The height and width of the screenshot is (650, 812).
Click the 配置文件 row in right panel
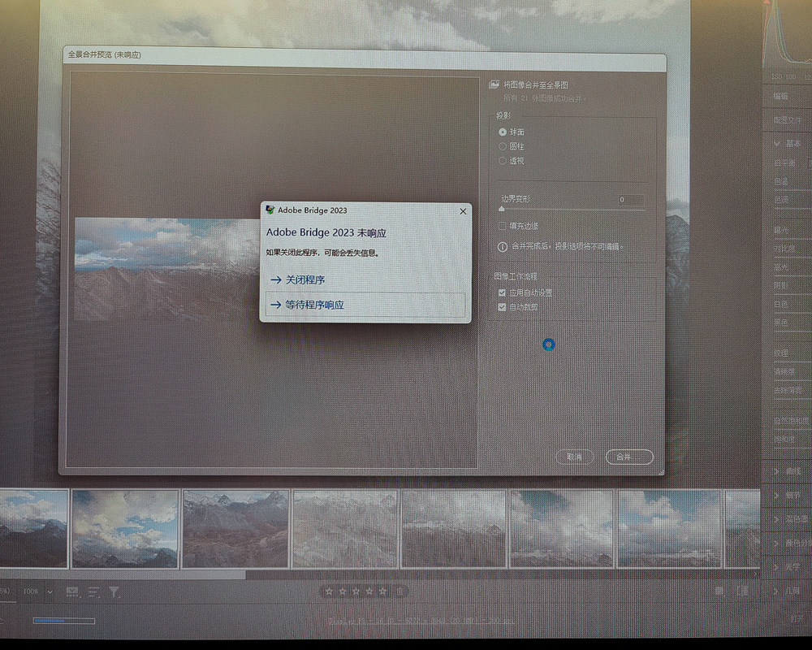788,120
